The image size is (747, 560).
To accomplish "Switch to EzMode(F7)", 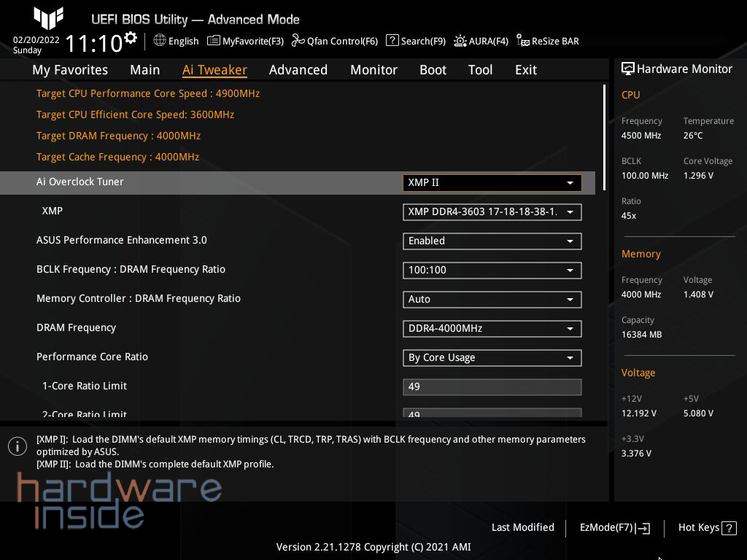I will tap(615, 528).
